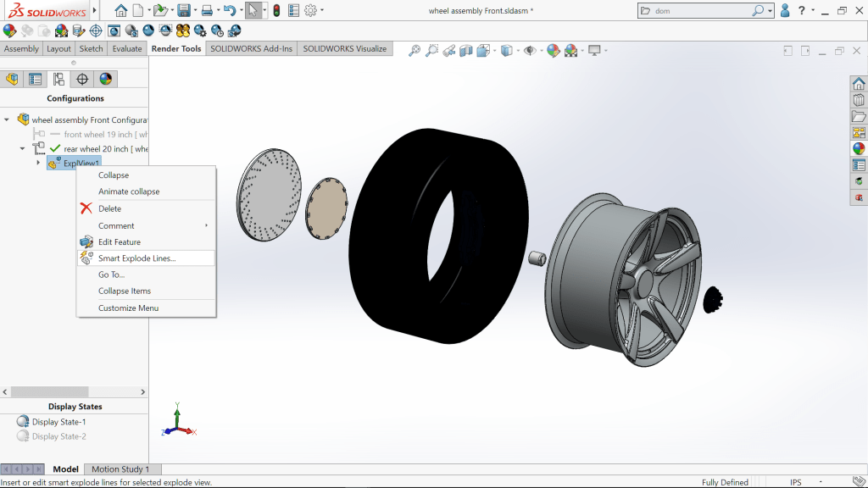Click the Zoom to Fit icon
The width and height of the screenshot is (868, 488).
point(415,51)
